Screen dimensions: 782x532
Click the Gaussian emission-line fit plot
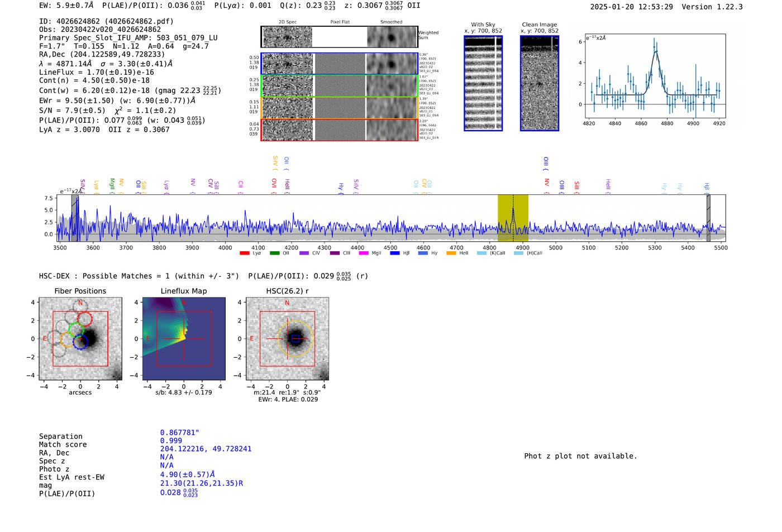(655, 76)
